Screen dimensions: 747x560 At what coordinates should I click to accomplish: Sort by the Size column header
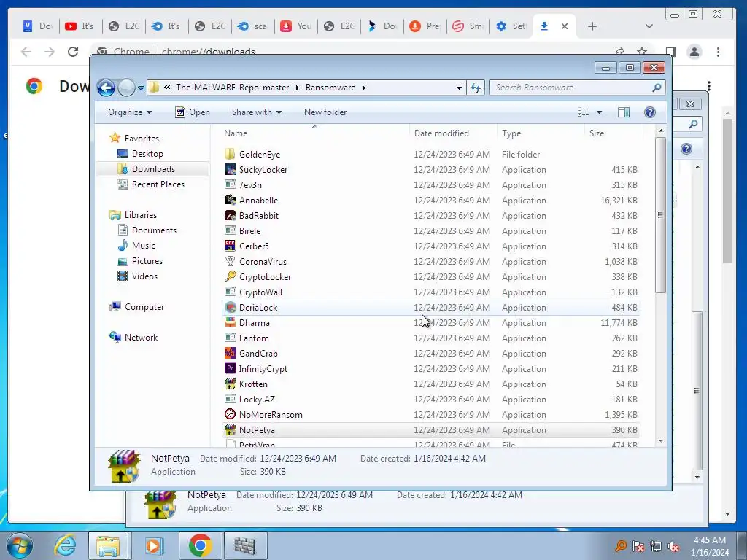click(613, 133)
